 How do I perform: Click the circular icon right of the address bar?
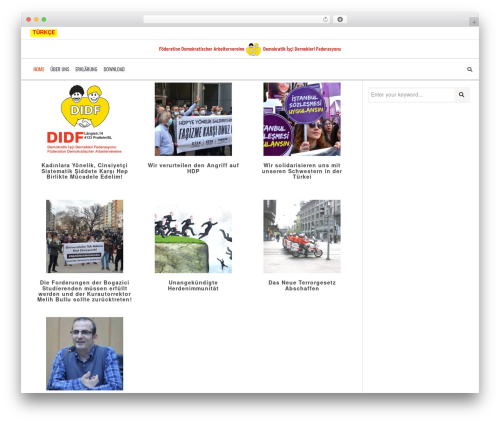340,19
